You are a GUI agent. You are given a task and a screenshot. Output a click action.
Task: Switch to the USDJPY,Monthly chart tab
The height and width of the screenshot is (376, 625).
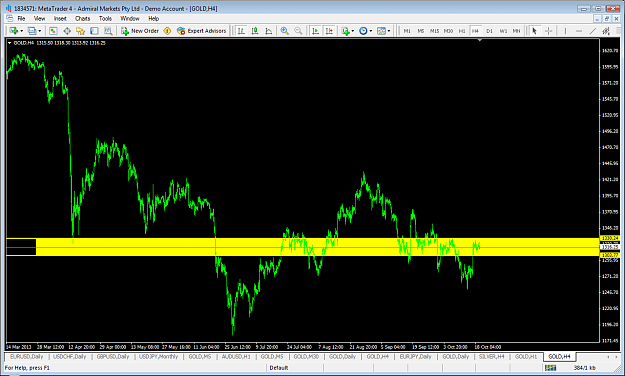[x=158, y=356]
